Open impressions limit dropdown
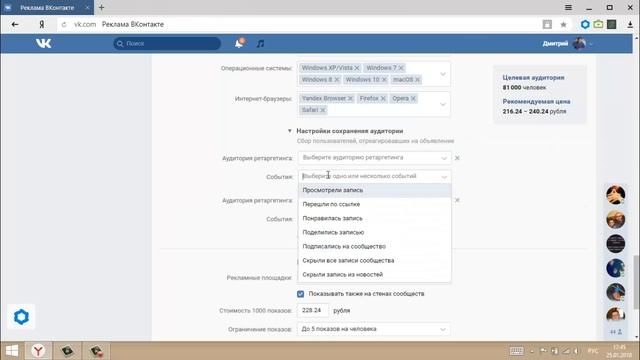Image resolution: width=640 pixels, height=360 pixels. coord(373,329)
